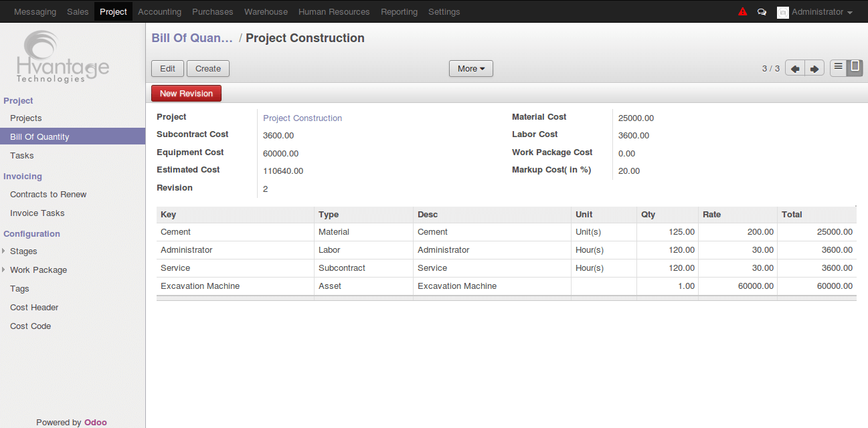Open the Purchases menu

pyautogui.click(x=213, y=11)
